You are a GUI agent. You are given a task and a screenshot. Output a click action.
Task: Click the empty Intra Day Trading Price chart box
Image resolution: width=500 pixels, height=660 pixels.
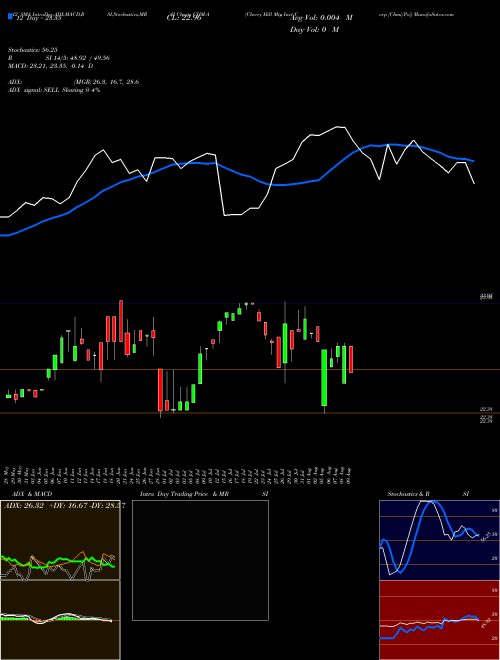click(200, 560)
